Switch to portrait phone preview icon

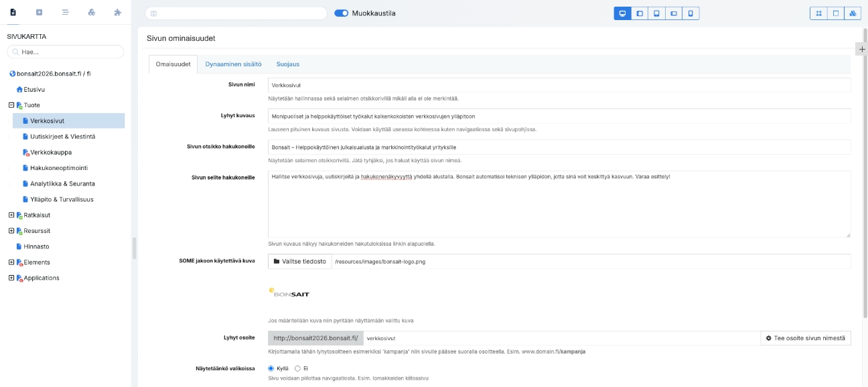pos(691,13)
